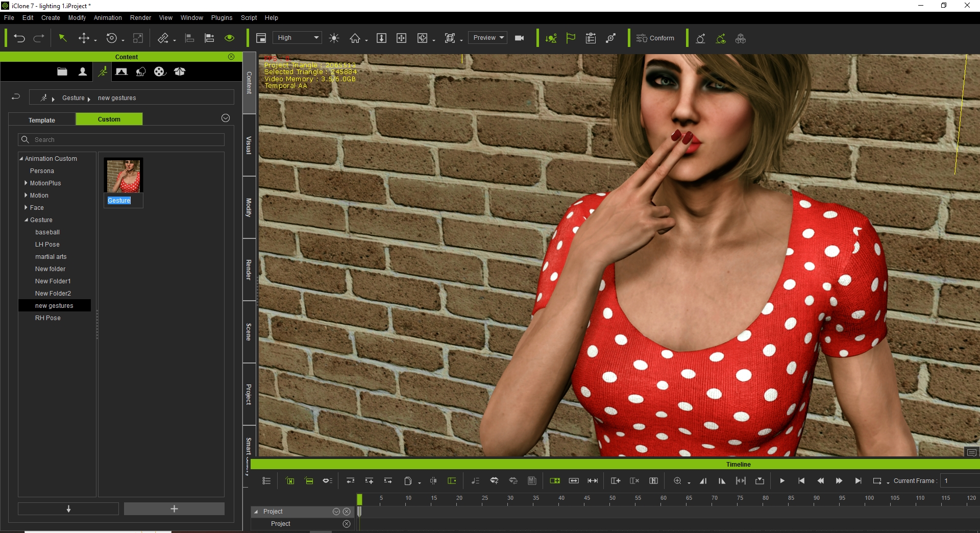Expand the MotionPlus folder
This screenshot has height=533, width=980.
click(26, 183)
